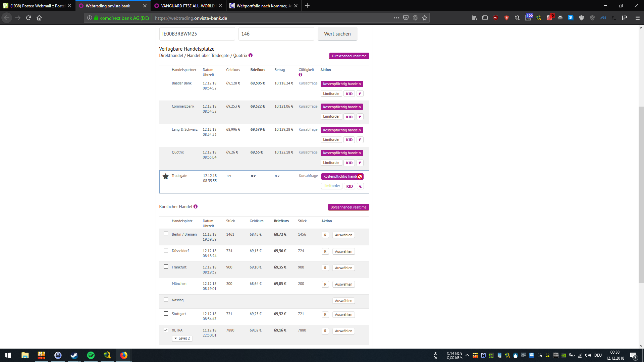Click info icon beside Börslicher Handel

tap(196, 206)
